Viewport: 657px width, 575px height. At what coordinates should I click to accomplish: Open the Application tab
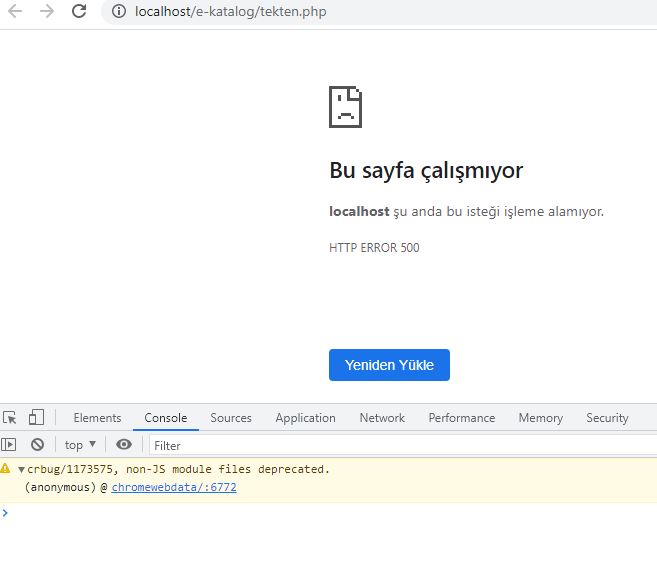pos(305,418)
